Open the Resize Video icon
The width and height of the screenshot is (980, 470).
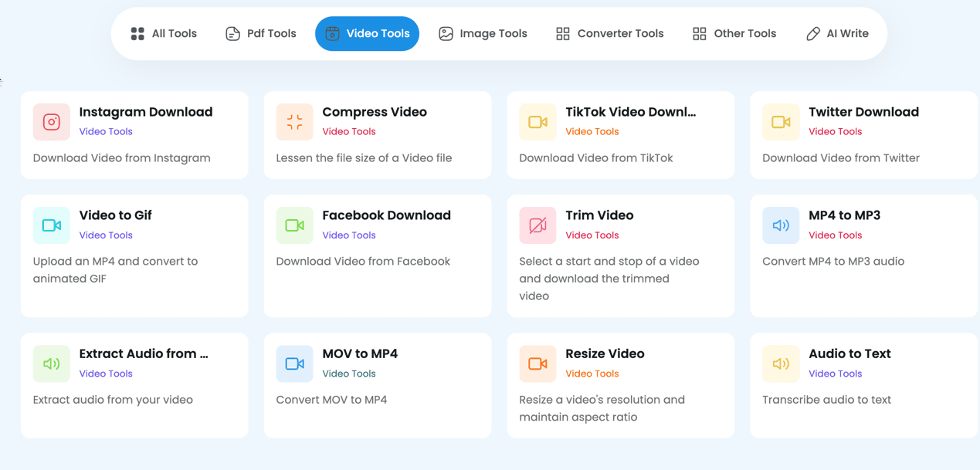[537, 363]
